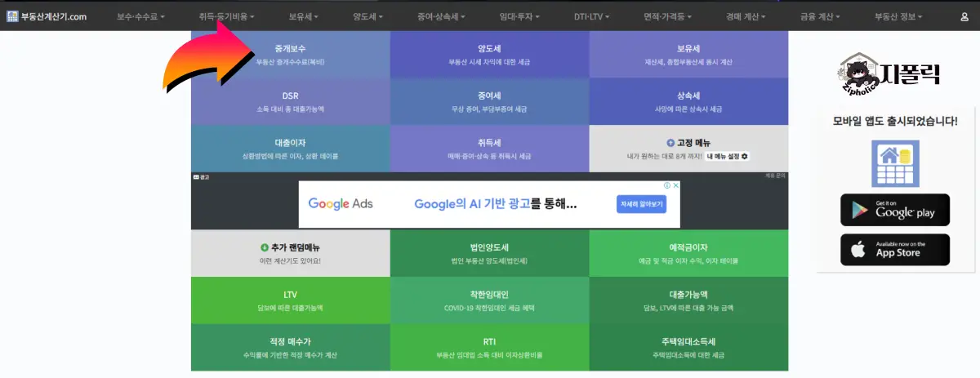Open the 대출가능액 calculator tile
Screen dimensions: 980x378
(688, 300)
